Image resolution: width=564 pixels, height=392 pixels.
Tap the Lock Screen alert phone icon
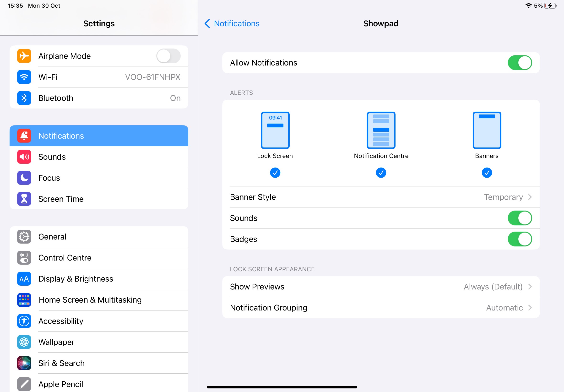[275, 130]
